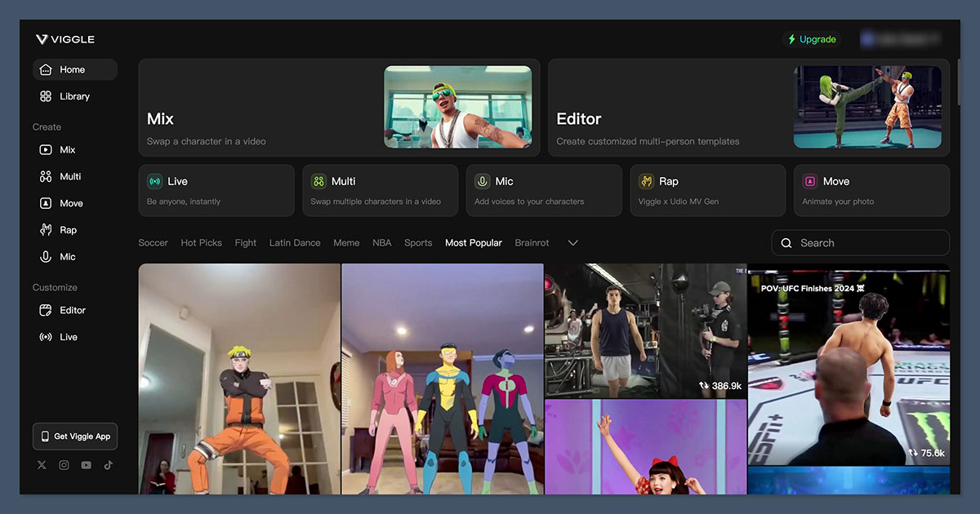Select Home in the sidebar
Image resolution: width=980 pixels, height=514 pixels.
point(74,69)
